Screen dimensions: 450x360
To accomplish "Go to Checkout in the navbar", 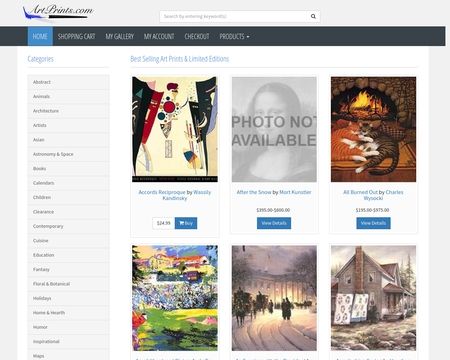I will tap(197, 36).
